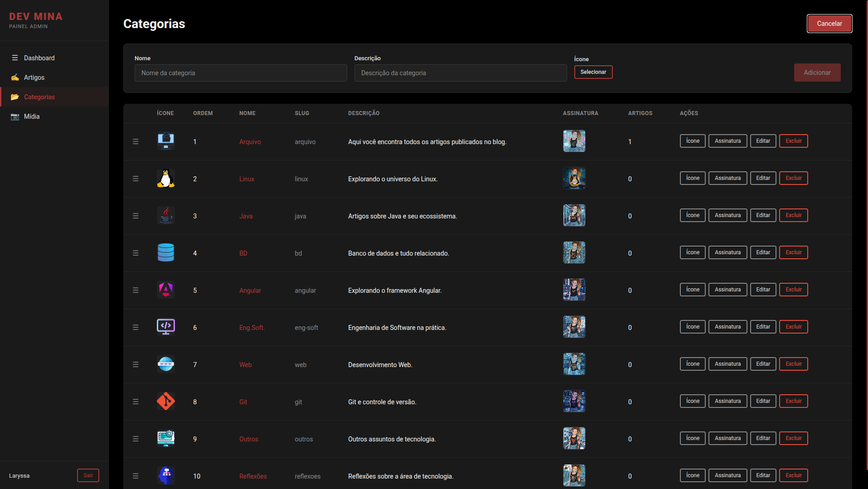The width and height of the screenshot is (868, 489).
Task: Delete the Linux category with Excluir
Action: click(793, 179)
